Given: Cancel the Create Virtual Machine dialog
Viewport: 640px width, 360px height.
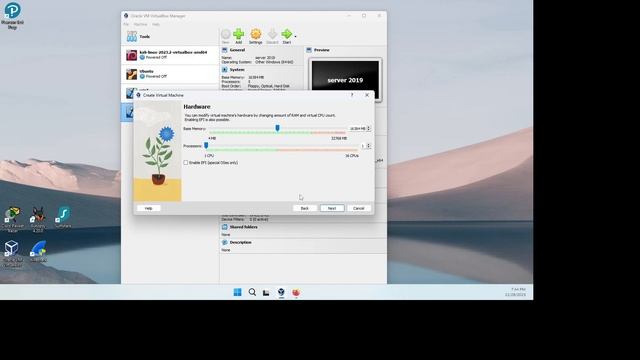Looking at the screenshot, I should pyautogui.click(x=359, y=208).
